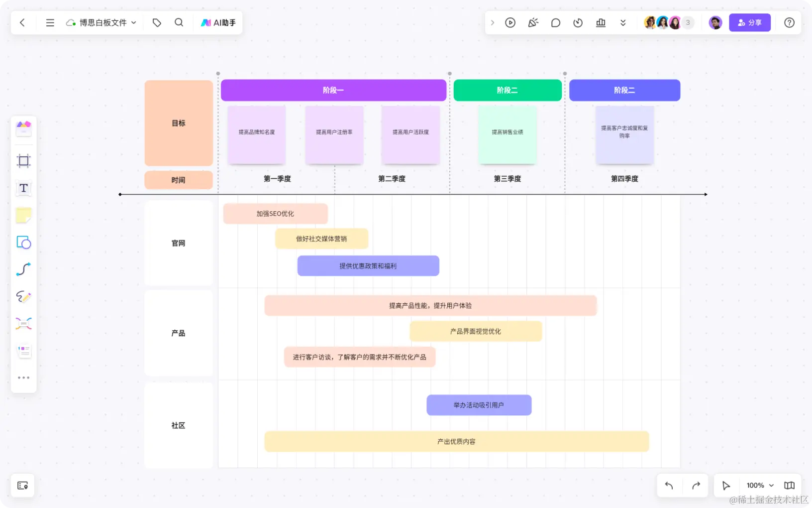Click the 分享 share button
This screenshot has width=812, height=508.
[x=749, y=22]
